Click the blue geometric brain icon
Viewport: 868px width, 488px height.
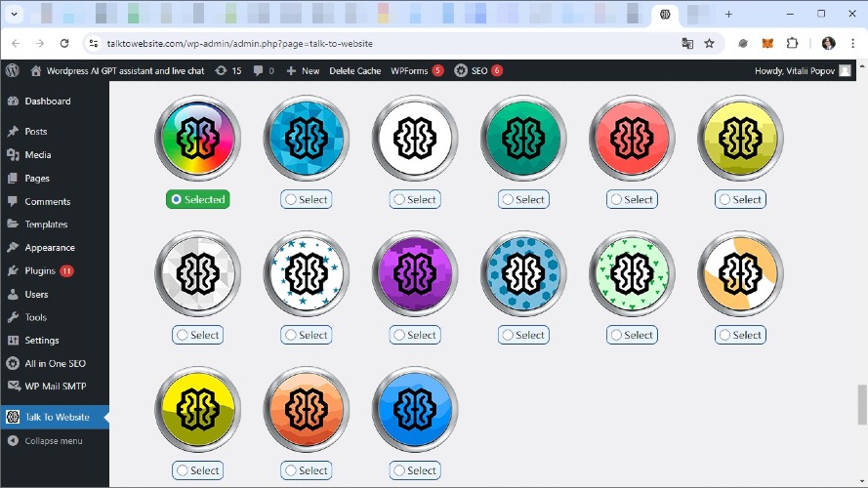coord(307,139)
